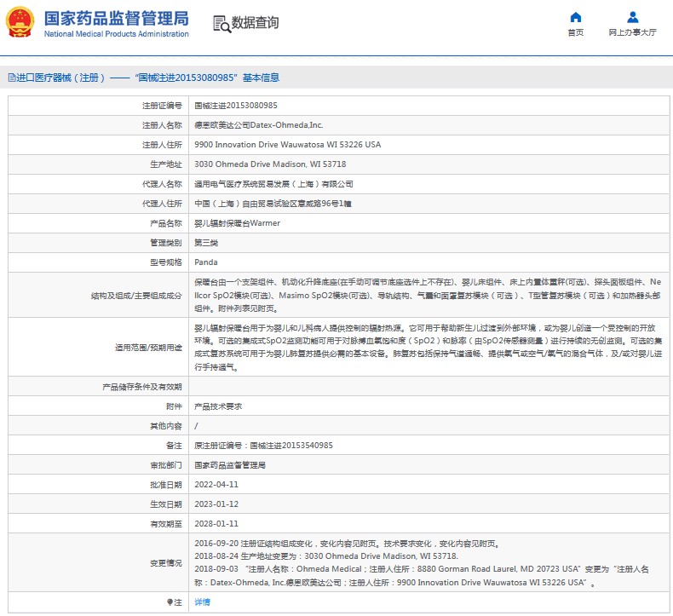This screenshot has height=616, width=673.
Task: Select agent address 自由贸易试验区 cell
Action: tap(273, 204)
